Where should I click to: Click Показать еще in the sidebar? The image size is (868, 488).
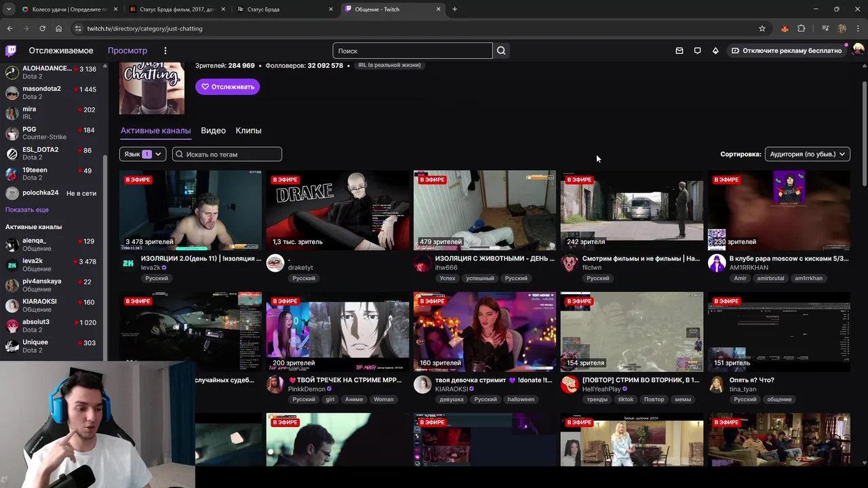pos(27,210)
